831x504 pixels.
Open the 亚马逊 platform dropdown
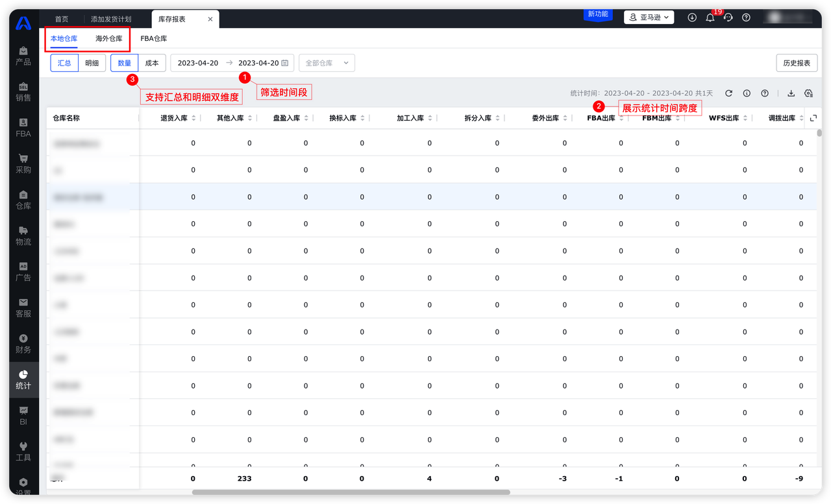tap(649, 18)
